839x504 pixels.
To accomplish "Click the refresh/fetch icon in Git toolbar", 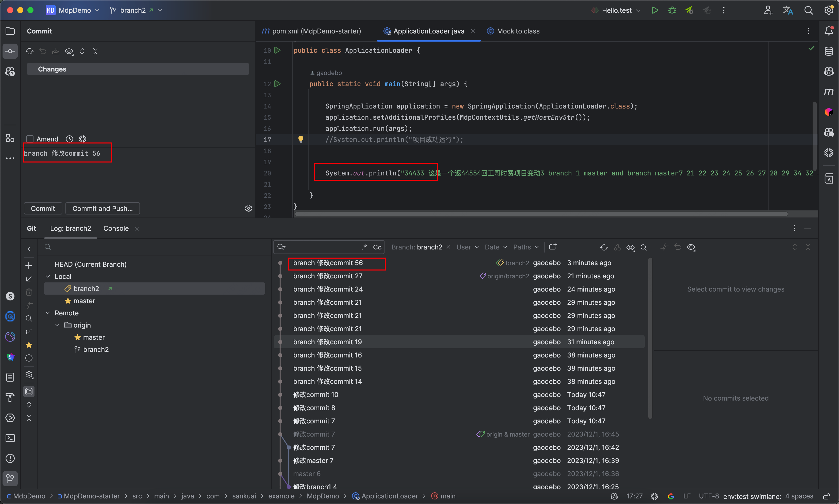I will [x=605, y=247].
